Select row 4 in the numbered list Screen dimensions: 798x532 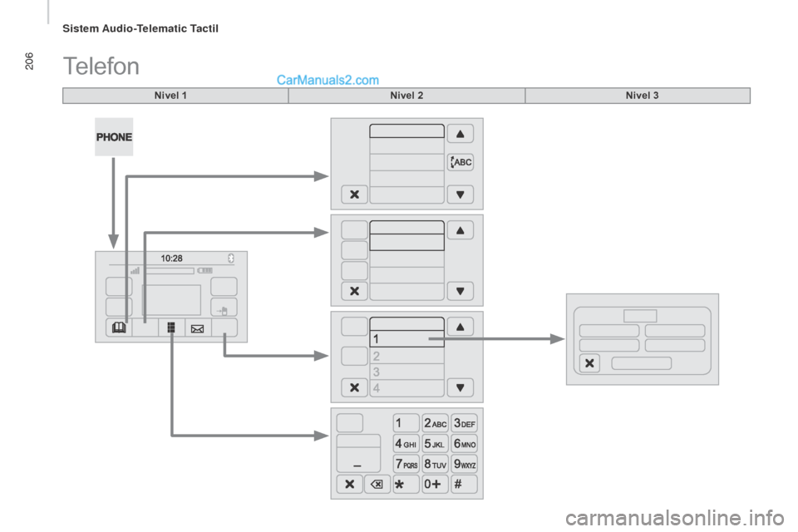coord(406,388)
